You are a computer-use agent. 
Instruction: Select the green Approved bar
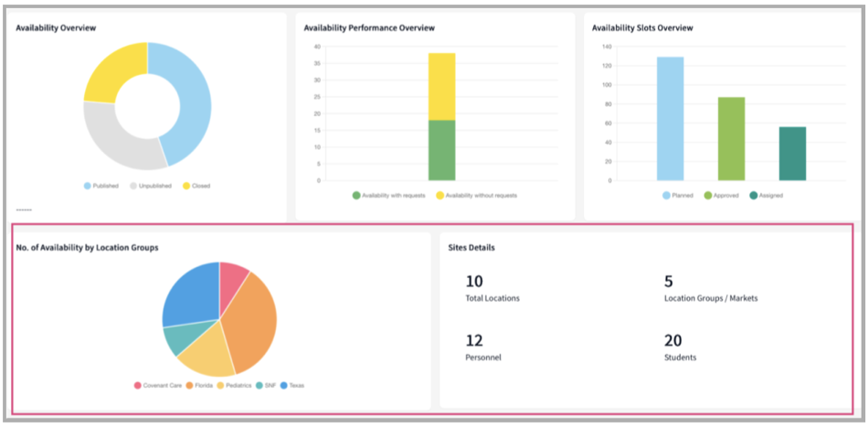(731, 138)
